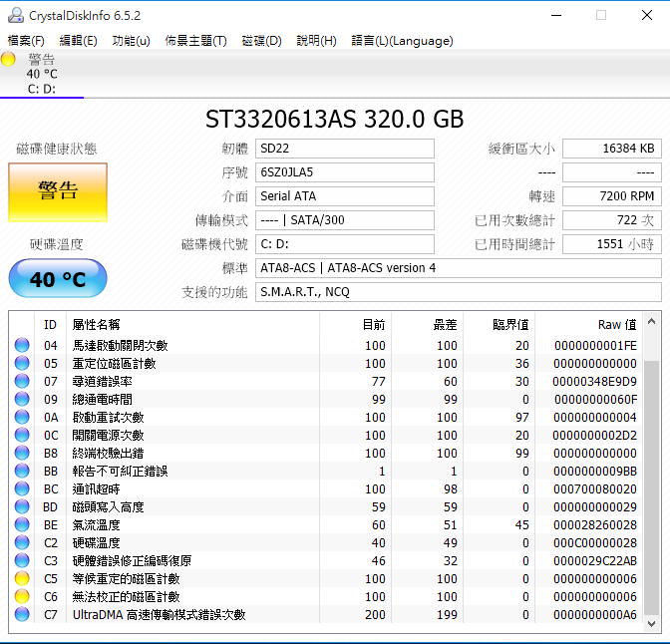The image size is (670, 644).
Task: Click the yellow 警告 health status button
Action: click(58, 191)
